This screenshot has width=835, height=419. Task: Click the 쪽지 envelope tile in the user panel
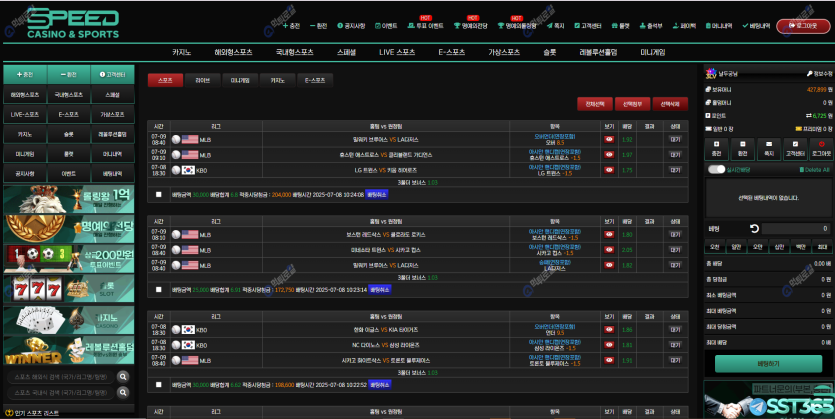[x=768, y=149]
